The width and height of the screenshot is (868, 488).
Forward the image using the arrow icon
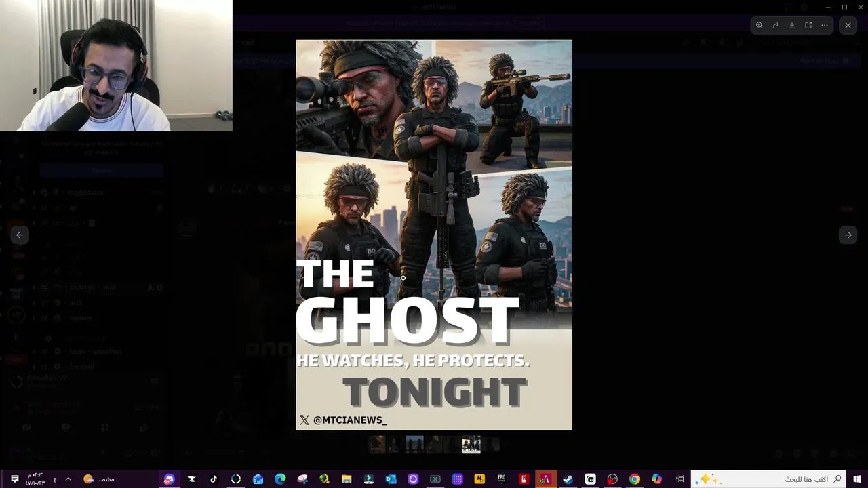[776, 25]
